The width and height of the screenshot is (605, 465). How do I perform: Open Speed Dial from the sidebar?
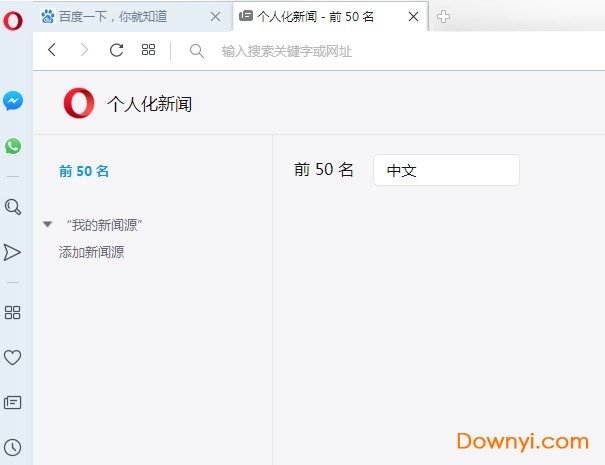click(12, 313)
